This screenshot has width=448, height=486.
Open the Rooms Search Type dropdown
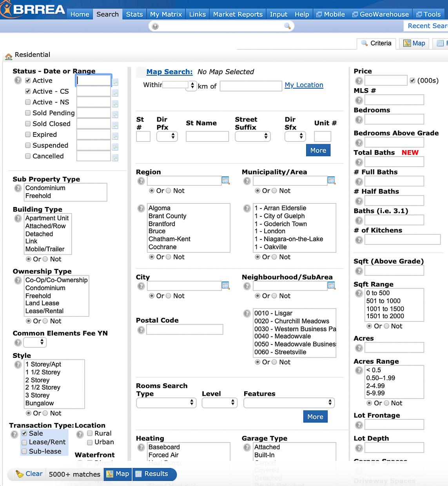(x=166, y=403)
